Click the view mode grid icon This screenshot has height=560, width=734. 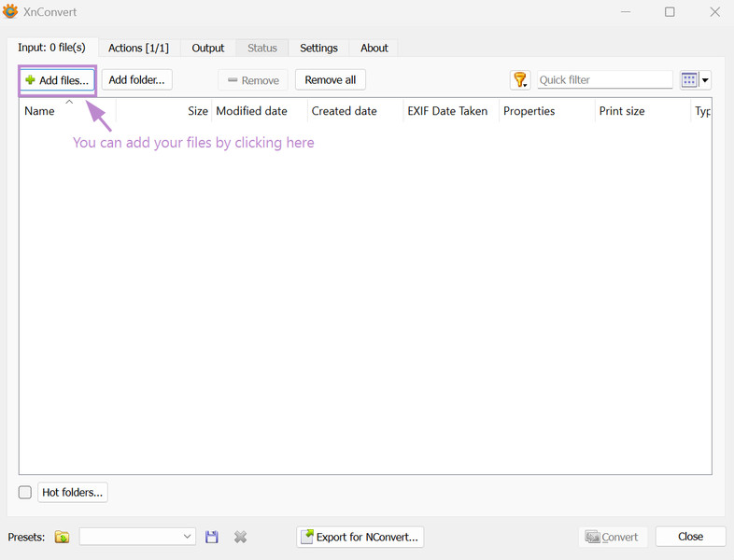coord(689,80)
